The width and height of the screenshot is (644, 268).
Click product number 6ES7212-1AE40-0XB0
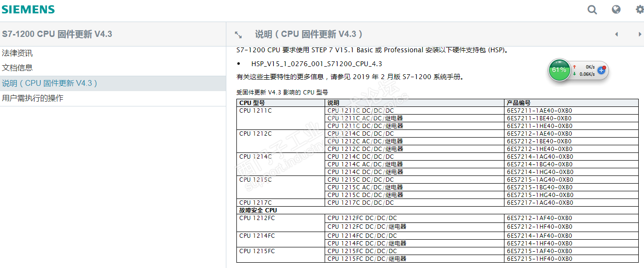click(x=539, y=134)
